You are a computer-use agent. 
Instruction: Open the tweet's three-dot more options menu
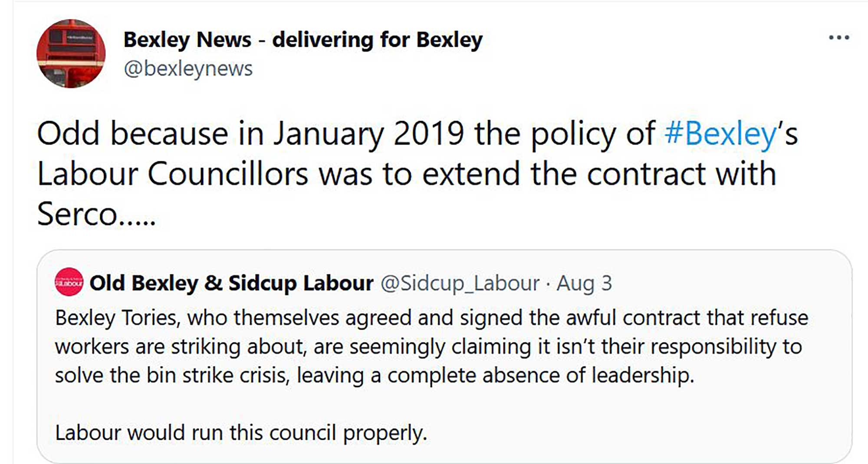(838, 38)
